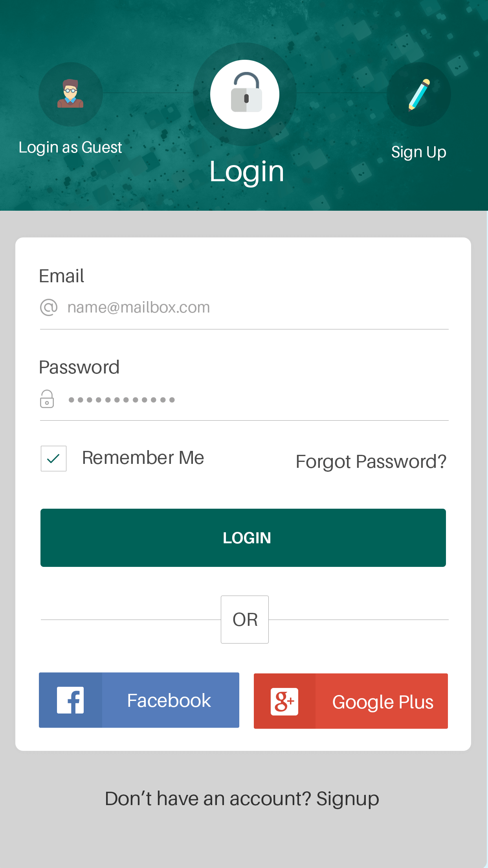Select the large 'Login' heading tab
Viewport: 488px width, 868px height.
[246, 172]
